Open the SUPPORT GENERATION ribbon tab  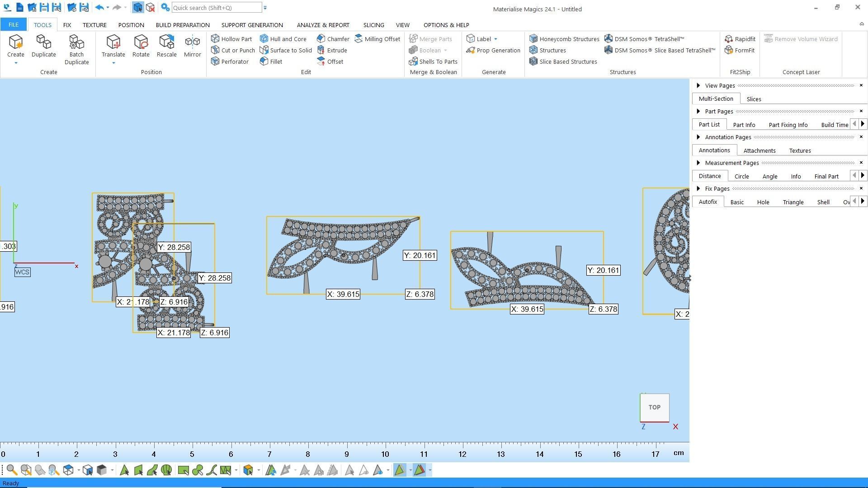pos(252,25)
